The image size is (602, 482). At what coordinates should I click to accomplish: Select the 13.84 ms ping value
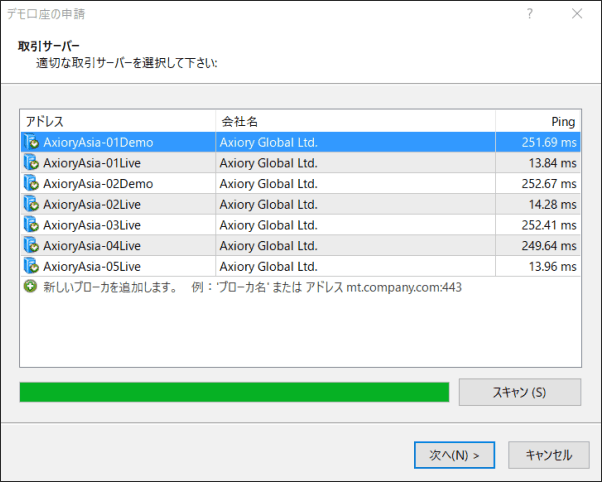(550, 163)
